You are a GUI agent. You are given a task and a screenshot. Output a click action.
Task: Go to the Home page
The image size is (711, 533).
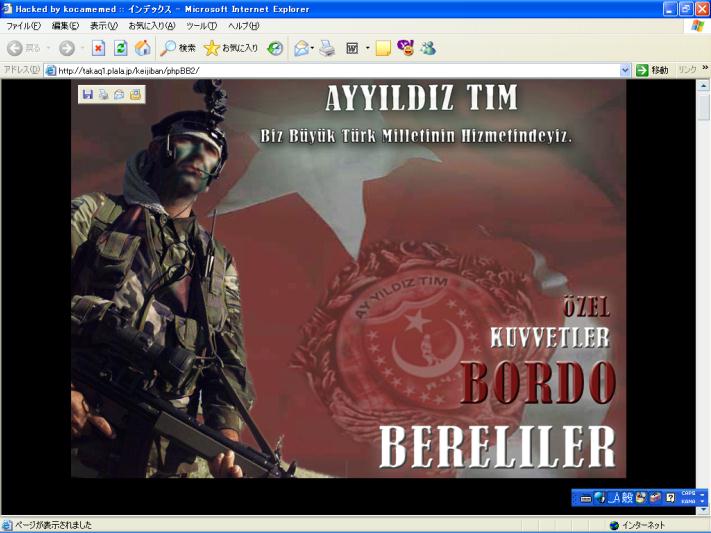tap(141, 48)
